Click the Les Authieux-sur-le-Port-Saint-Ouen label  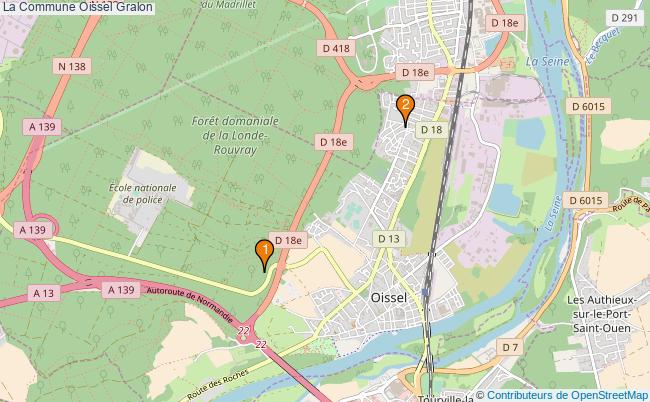pos(601,314)
